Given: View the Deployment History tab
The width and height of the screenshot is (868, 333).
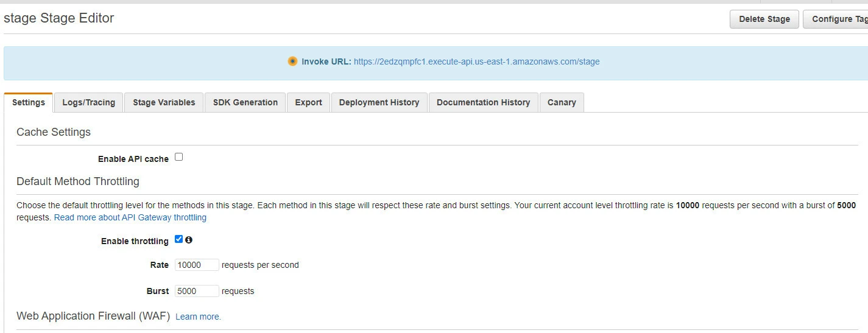Looking at the screenshot, I should coord(379,102).
